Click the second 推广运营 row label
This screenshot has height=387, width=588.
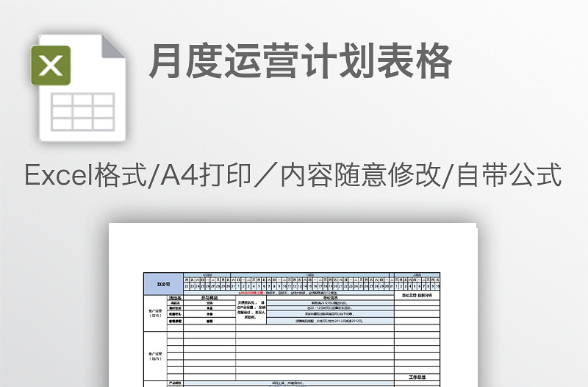[x=155, y=356]
